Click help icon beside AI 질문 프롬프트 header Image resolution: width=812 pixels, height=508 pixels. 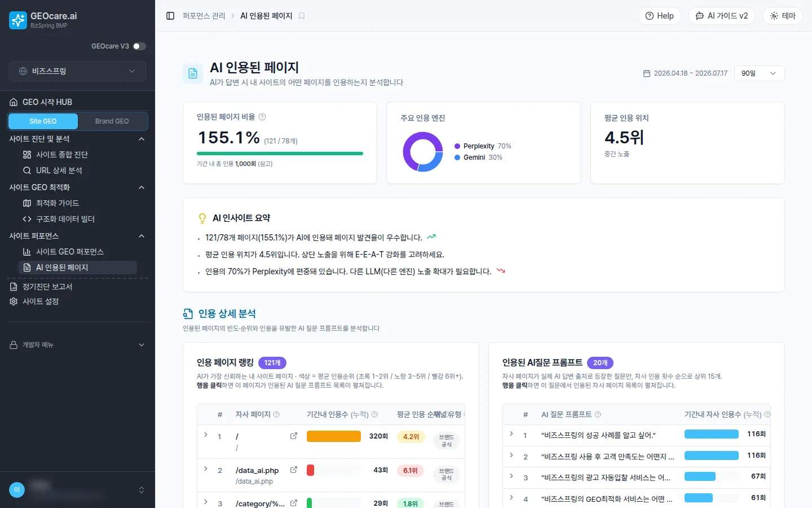598,414
